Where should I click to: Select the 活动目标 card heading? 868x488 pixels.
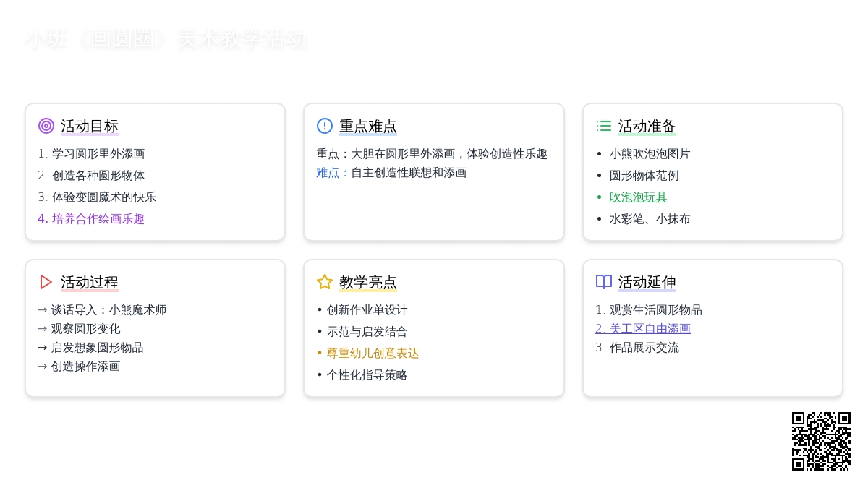pos(90,126)
